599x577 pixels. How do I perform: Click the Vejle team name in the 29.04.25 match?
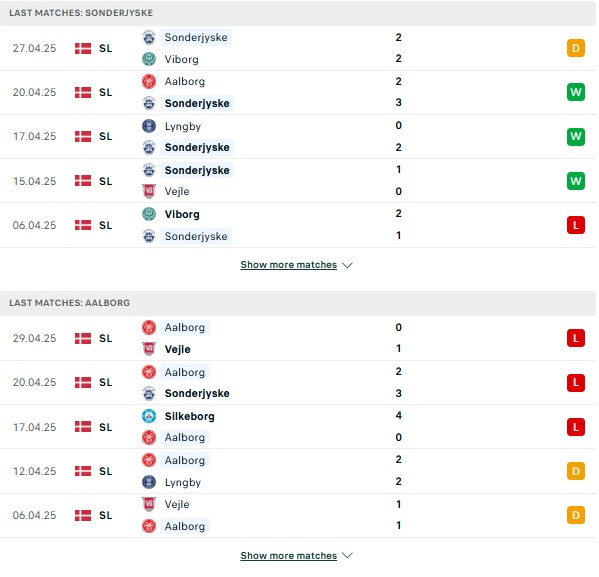(177, 349)
